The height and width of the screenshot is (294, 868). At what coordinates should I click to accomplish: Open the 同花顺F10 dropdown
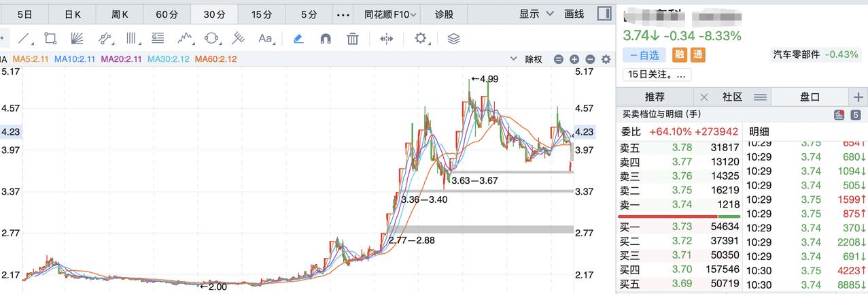pyautogui.click(x=391, y=14)
